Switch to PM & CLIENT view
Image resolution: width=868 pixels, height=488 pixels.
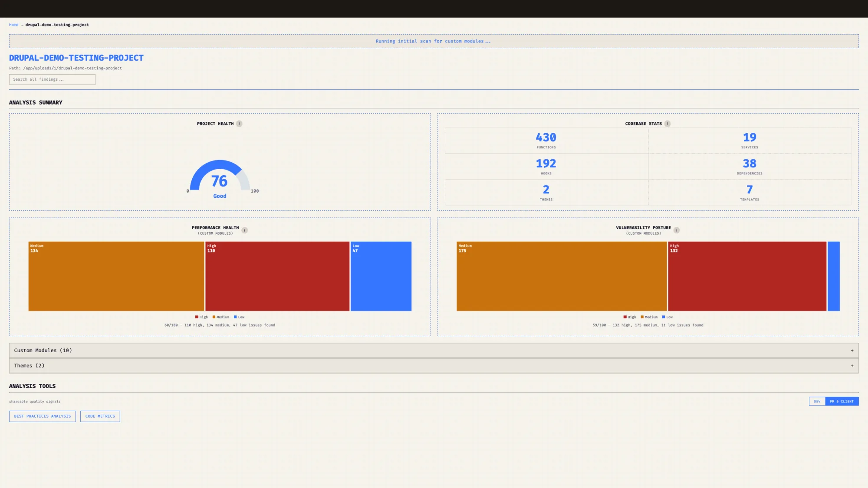tap(842, 401)
